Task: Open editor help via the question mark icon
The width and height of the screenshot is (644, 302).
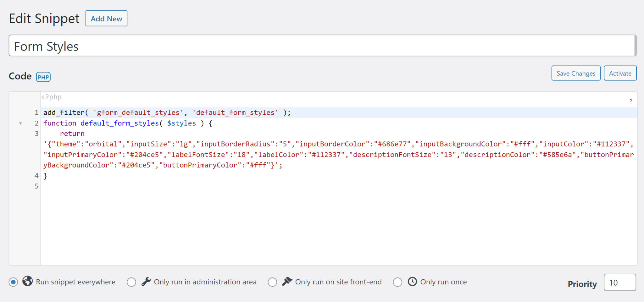Action: [x=630, y=102]
